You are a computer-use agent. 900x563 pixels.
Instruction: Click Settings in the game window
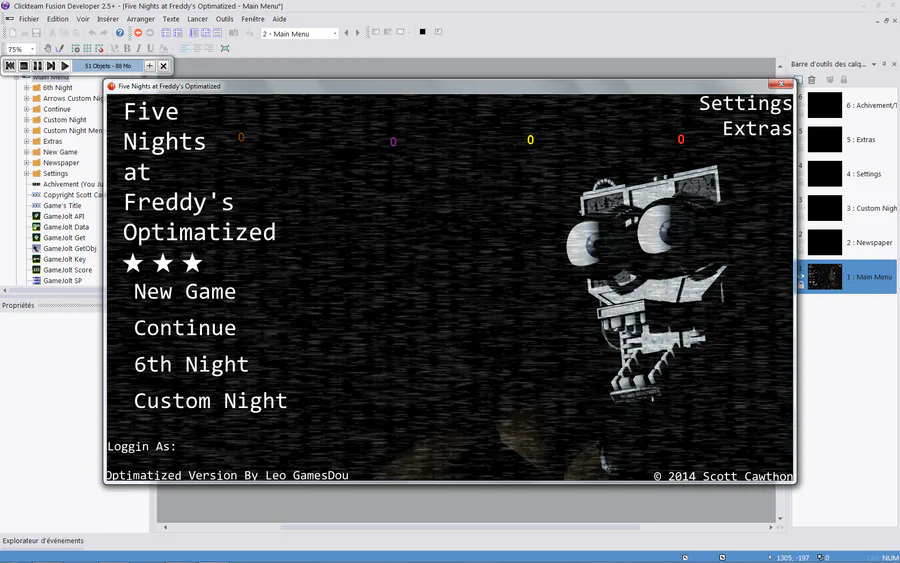click(745, 104)
